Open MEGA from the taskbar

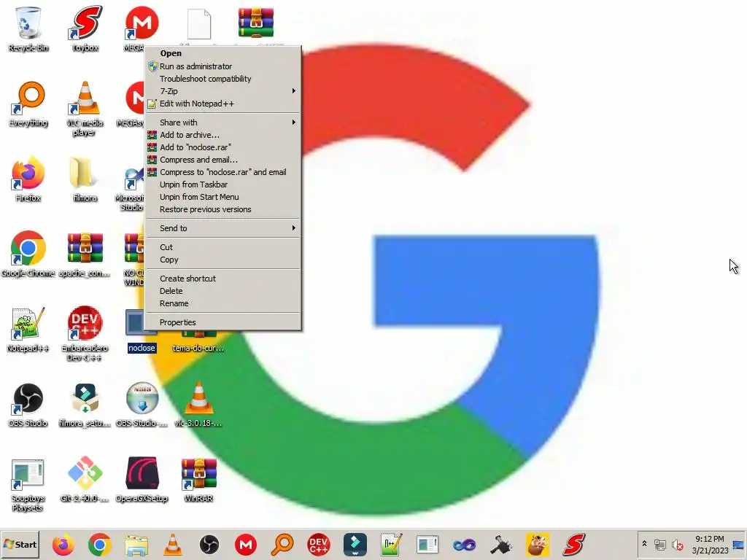click(x=246, y=544)
